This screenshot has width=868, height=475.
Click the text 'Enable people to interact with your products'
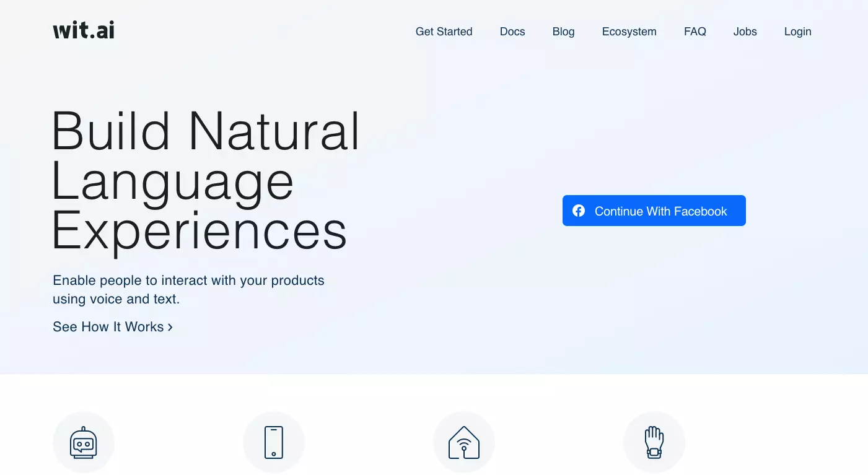[188, 281]
